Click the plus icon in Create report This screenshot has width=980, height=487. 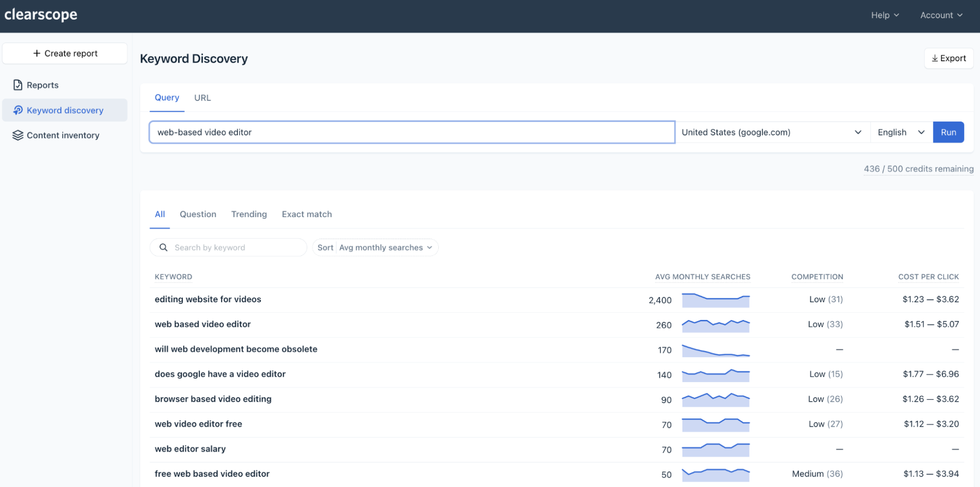point(37,53)
